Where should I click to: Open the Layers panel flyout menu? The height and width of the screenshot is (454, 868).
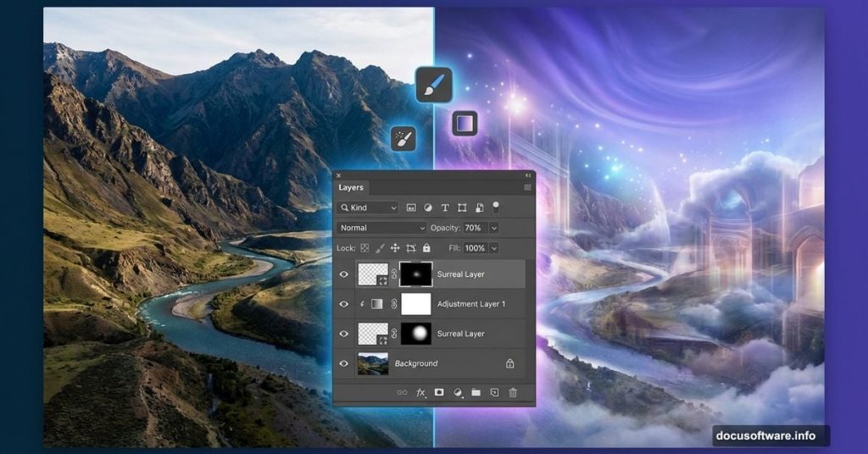(527, 188)
